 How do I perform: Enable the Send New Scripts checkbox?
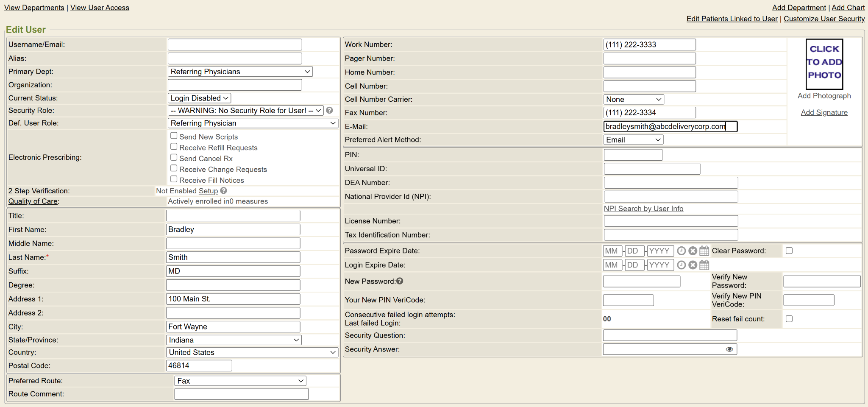pos(174,136)
